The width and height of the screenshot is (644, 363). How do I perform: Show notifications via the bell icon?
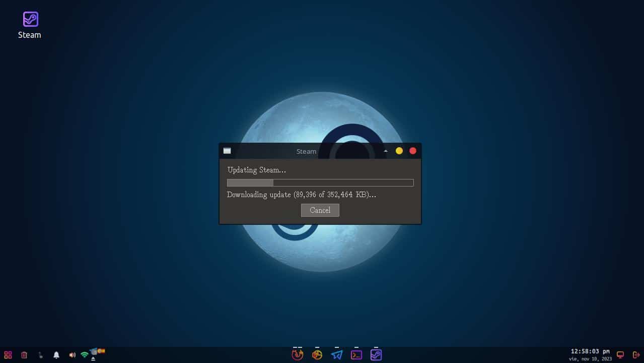point(56,355)
